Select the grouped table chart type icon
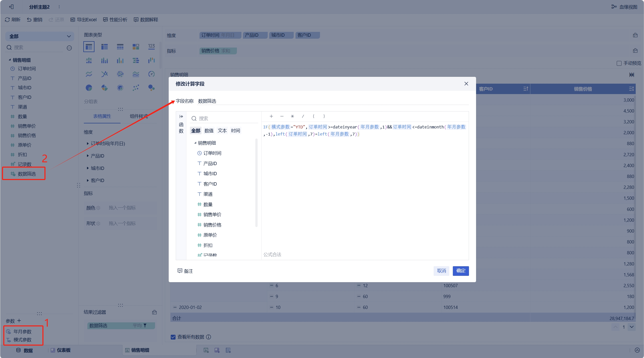Viewport: 644px width, 358px height. pos(89,47)
